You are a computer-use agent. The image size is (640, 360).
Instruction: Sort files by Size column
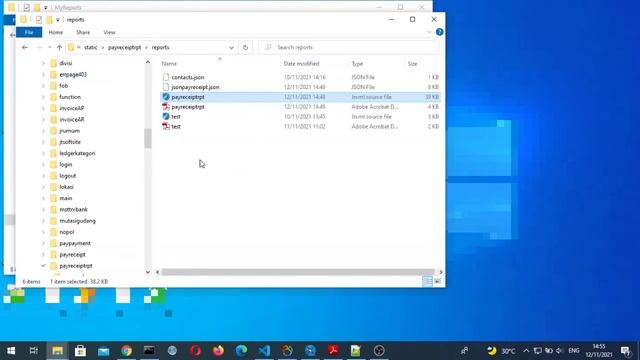click(x=412, y=64)
